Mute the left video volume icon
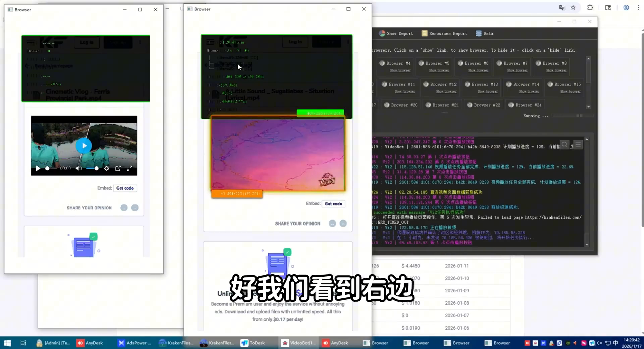 (x=78, y=168)
